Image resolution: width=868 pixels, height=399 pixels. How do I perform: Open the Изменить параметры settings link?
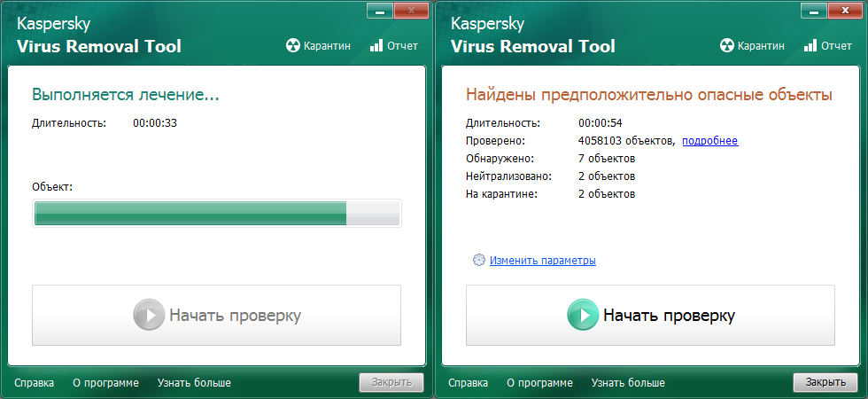pos(542,261)
